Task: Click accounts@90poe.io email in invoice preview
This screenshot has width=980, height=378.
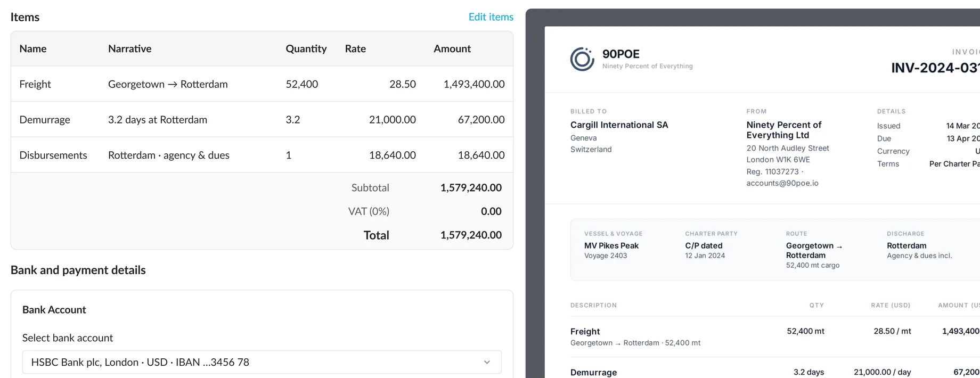Action: coord(782,183)
